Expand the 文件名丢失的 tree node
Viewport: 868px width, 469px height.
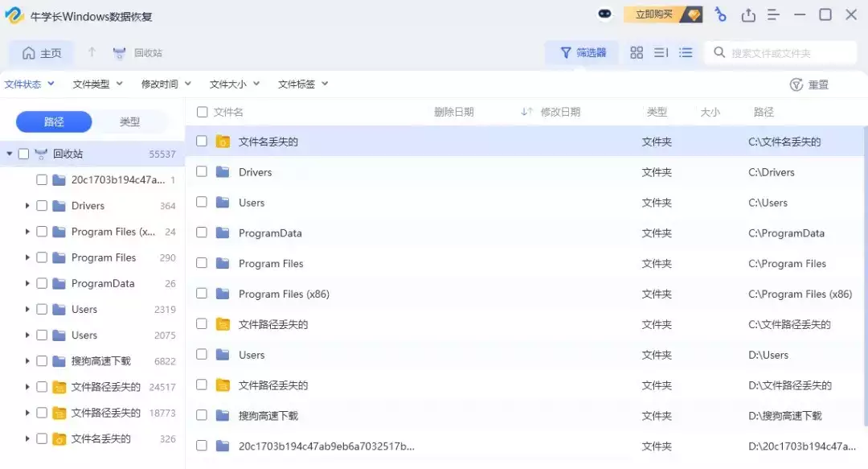click(27, 438)
